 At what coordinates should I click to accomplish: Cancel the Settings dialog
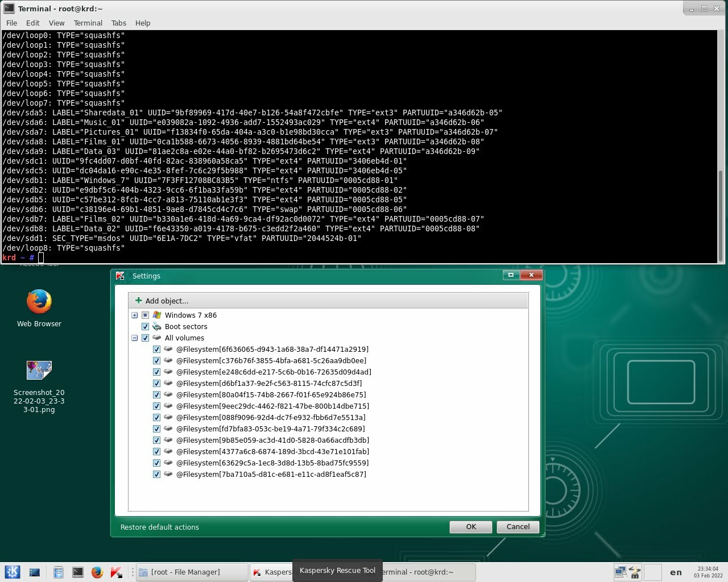518,527
